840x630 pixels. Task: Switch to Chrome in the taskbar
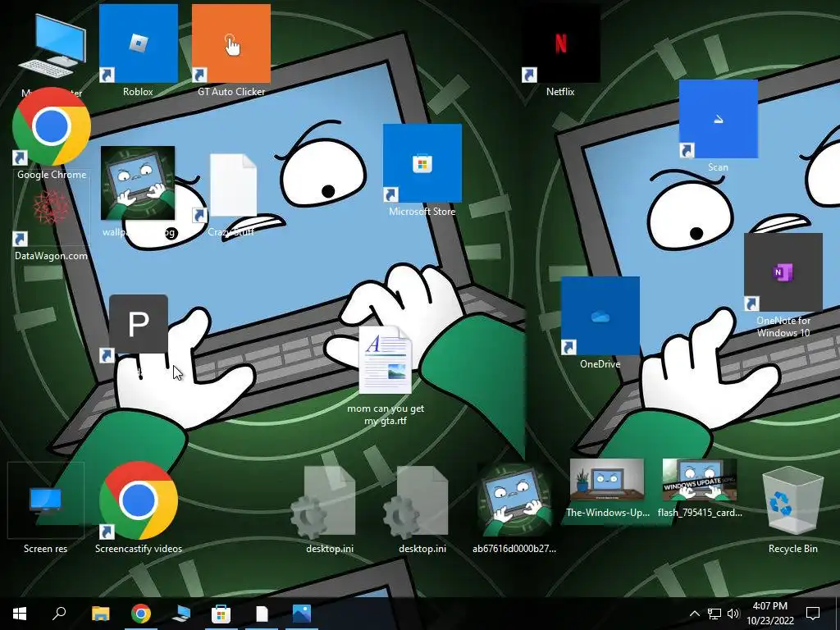pyautogui.click(x=141, y=614)
